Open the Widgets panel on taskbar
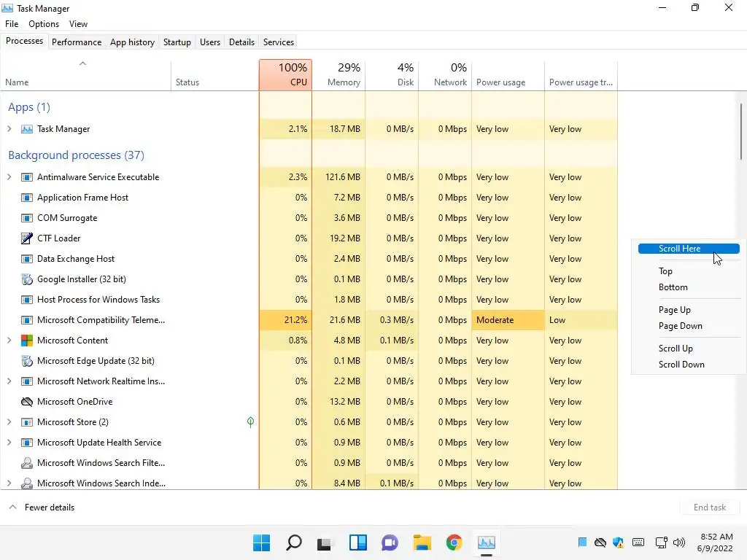747x560 pixels. coord(357,542)
